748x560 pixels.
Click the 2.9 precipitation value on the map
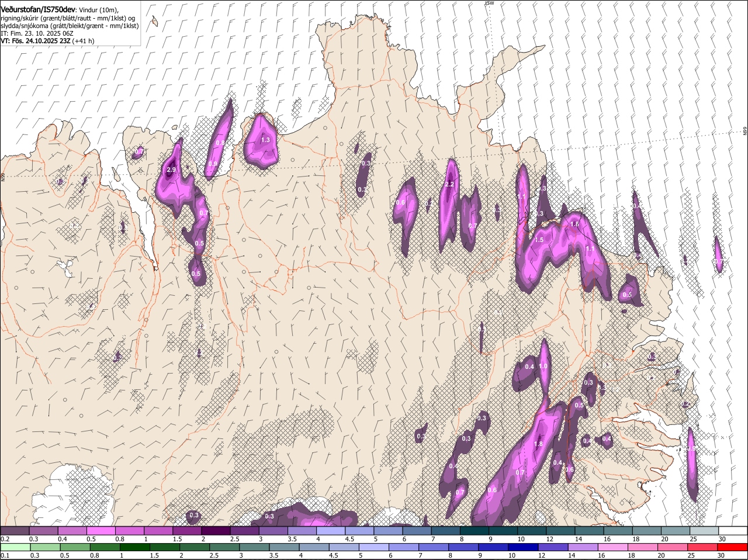pyautogui.click(x=171, y=170)
